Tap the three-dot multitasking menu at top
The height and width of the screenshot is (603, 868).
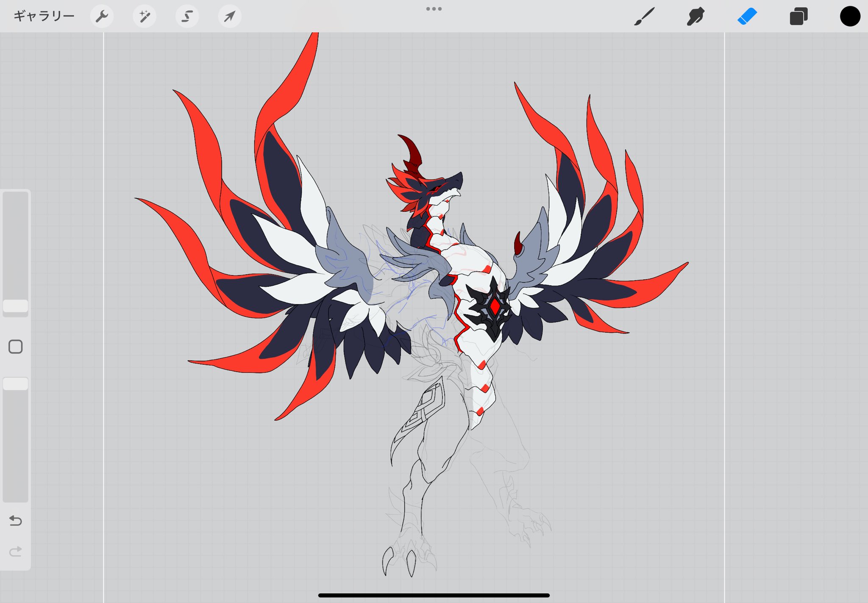pyautogui.click(x=434, y=8)
